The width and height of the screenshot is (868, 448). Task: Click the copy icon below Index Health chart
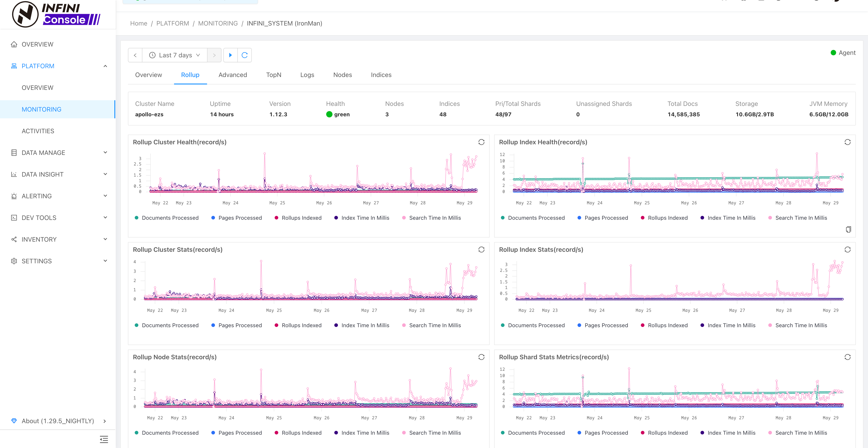click(x=848, y=229)
